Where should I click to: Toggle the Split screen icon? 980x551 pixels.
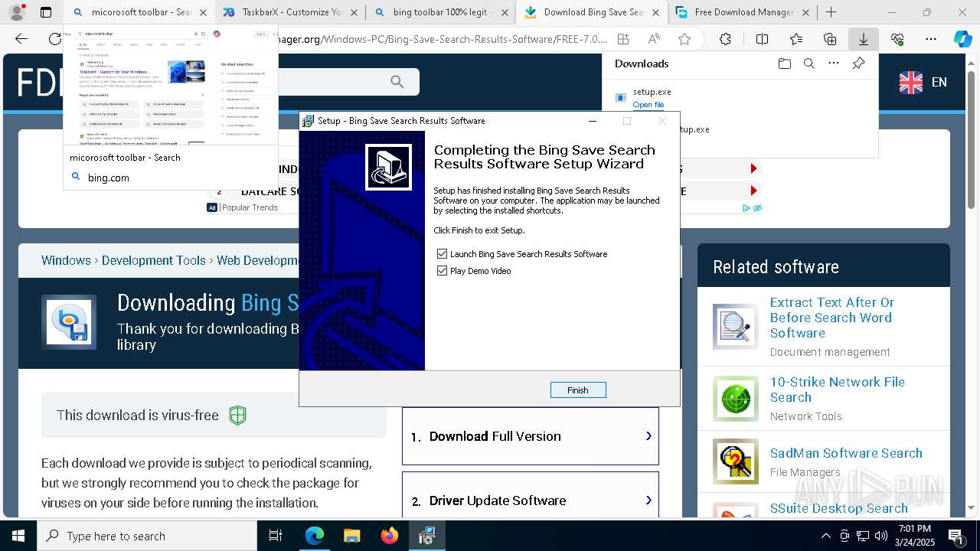pyautogui.click(x=762, y=39)
